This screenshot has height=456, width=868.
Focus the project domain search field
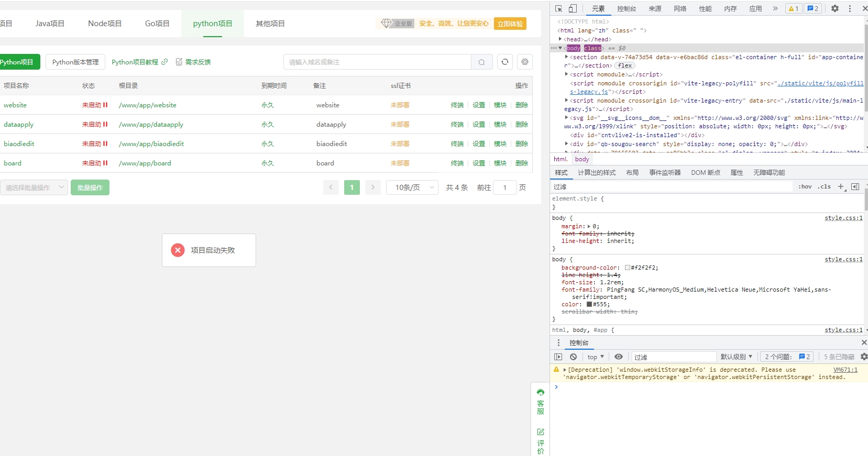coord(377,62)
